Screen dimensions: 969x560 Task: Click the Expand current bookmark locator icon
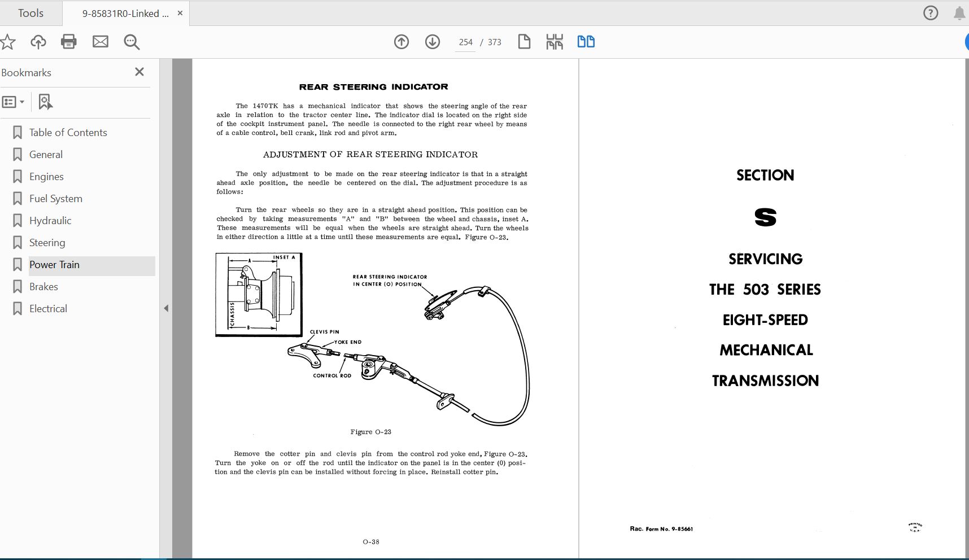(x=45, y=102)
